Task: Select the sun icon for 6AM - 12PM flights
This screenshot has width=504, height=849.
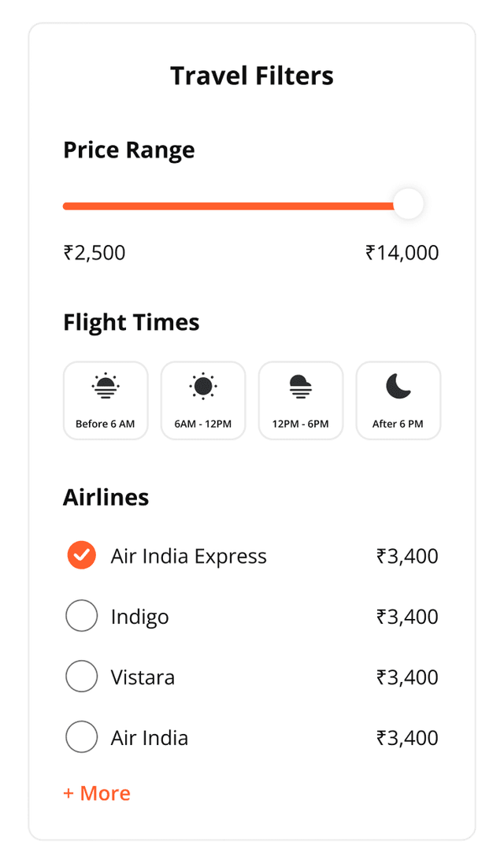Action: coord(203,386)
